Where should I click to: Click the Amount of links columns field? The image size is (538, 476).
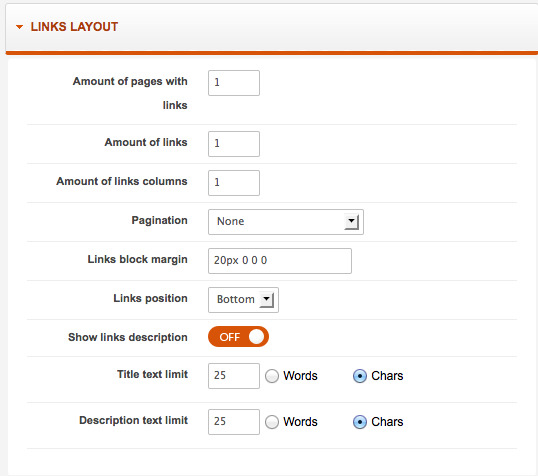[x=234, y=183]
